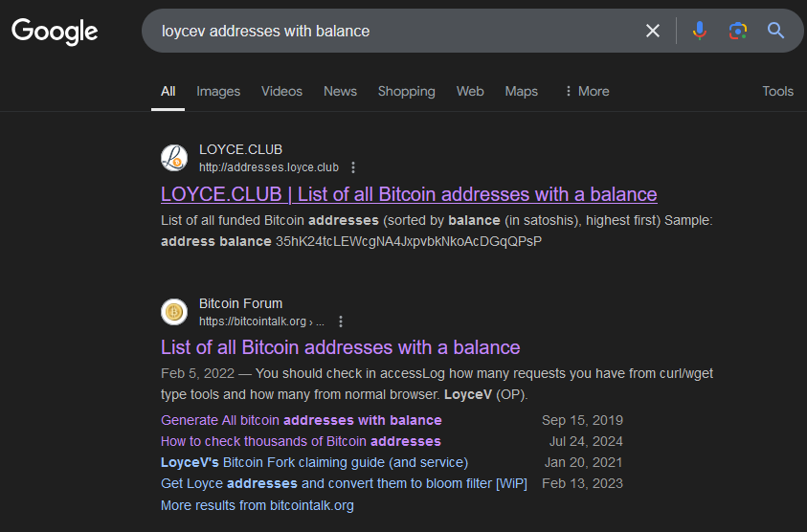Click the 'Feb 13, 2023' date
This screenshot has width=807, height=532.
582,483
